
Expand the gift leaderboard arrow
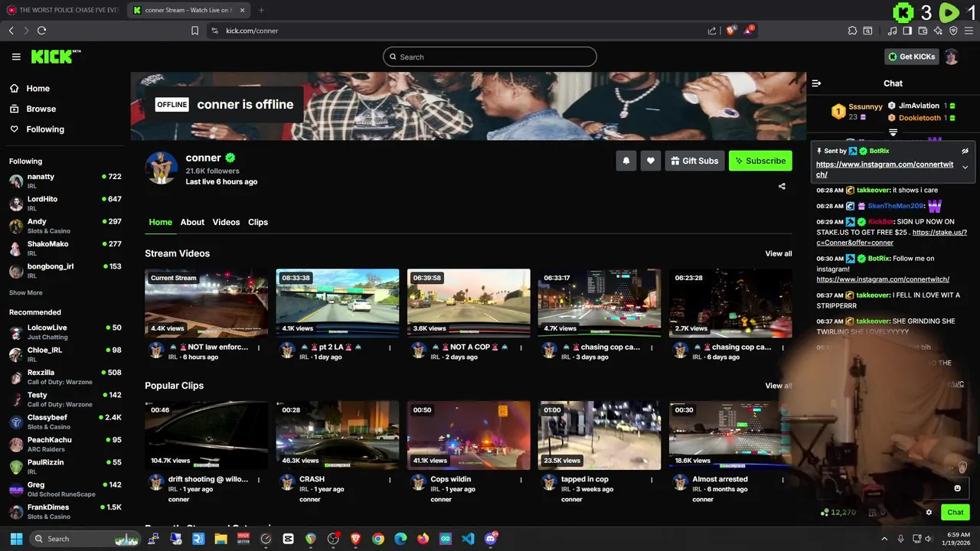coord(893,132)
